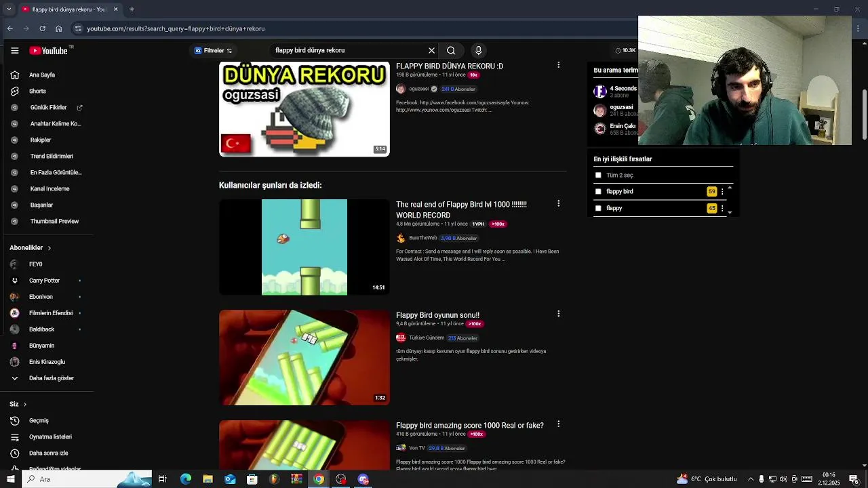Open 'FLAPPY BIRD DÜNYA REKORU :D' video title
Image resolution: width=868 pixels, height=488 pixels.
(x=450, y=66)
